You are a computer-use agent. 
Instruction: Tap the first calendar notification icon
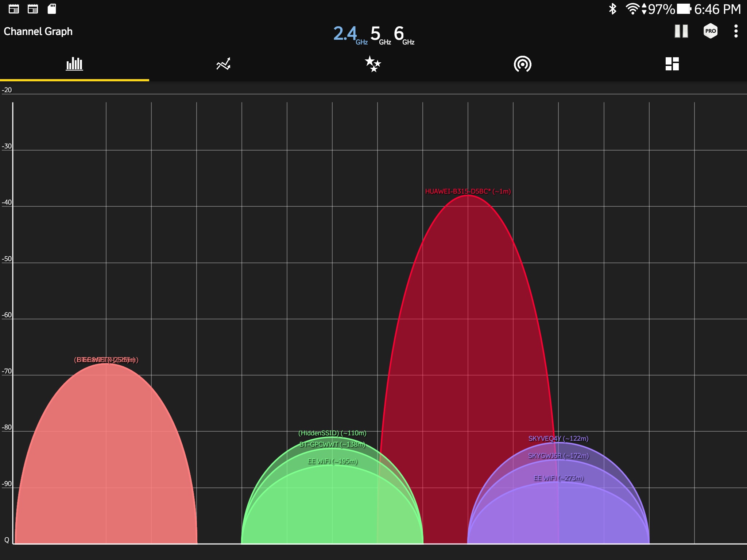pyautogui.click(x=14, y=9)
